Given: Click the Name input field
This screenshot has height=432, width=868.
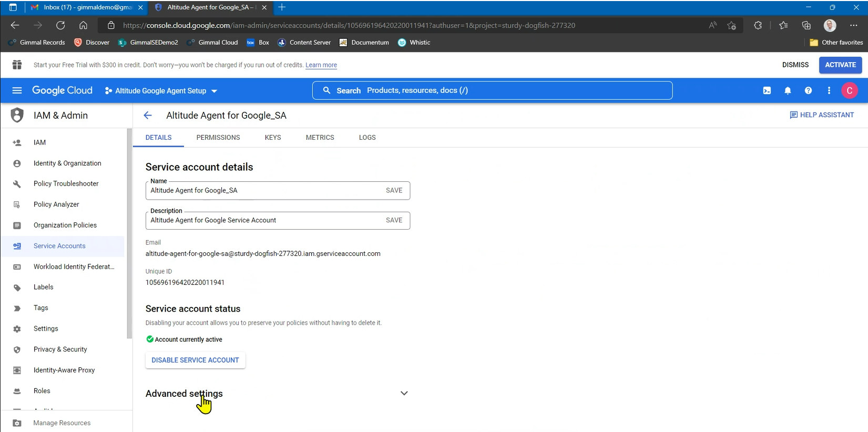Looking at the screenshot, I should click(x=263, y=191).
